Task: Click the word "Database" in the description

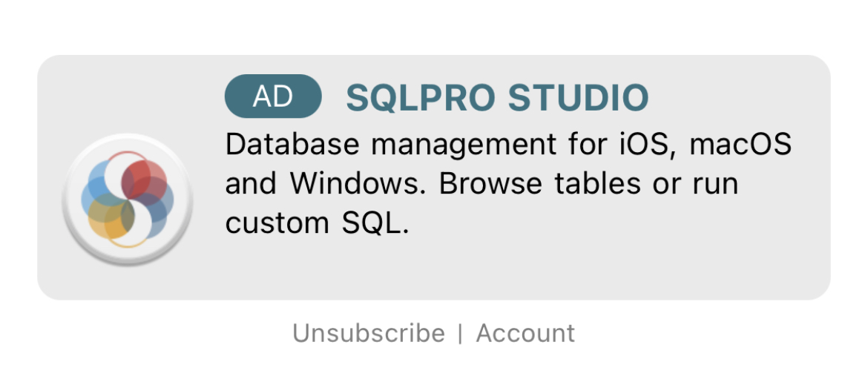Action: click(x=292, y=145)
